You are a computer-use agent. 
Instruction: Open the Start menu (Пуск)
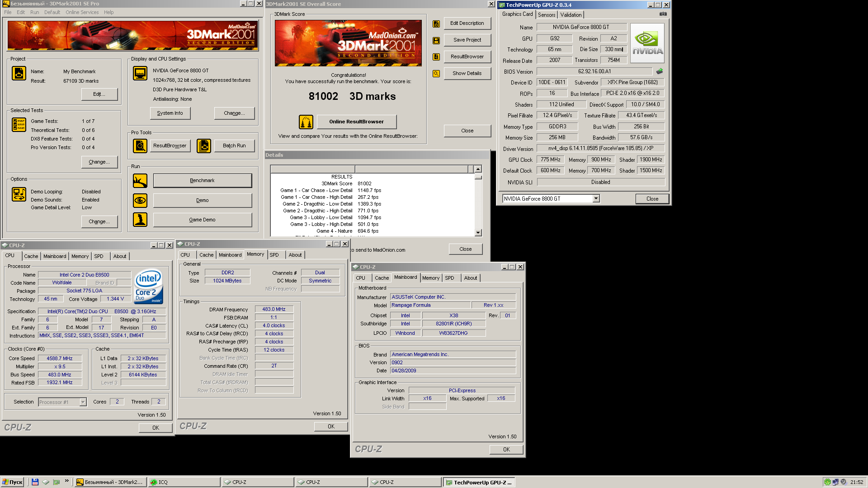click(x=12, y=482)
